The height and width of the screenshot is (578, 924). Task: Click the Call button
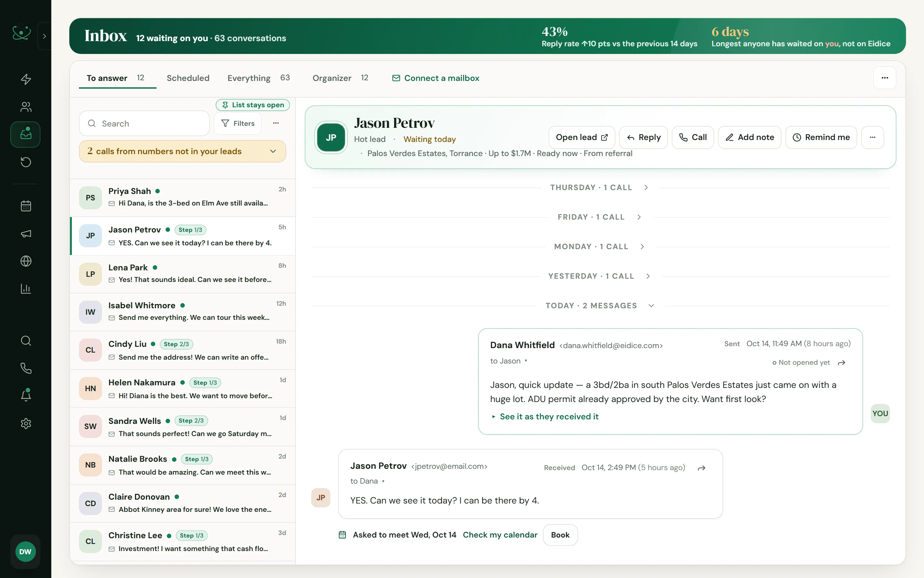coord(693,137)
